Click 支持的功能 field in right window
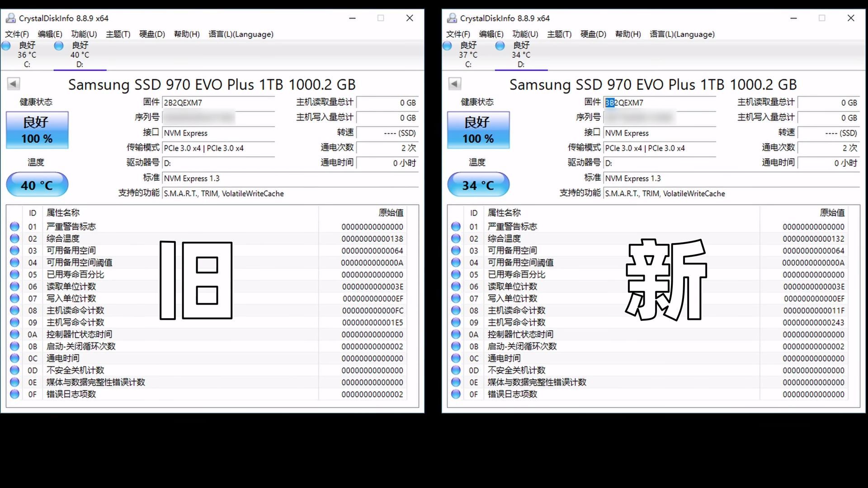This screenshot has width=868, height=488. pyautogui.click(x=731, y=193)
